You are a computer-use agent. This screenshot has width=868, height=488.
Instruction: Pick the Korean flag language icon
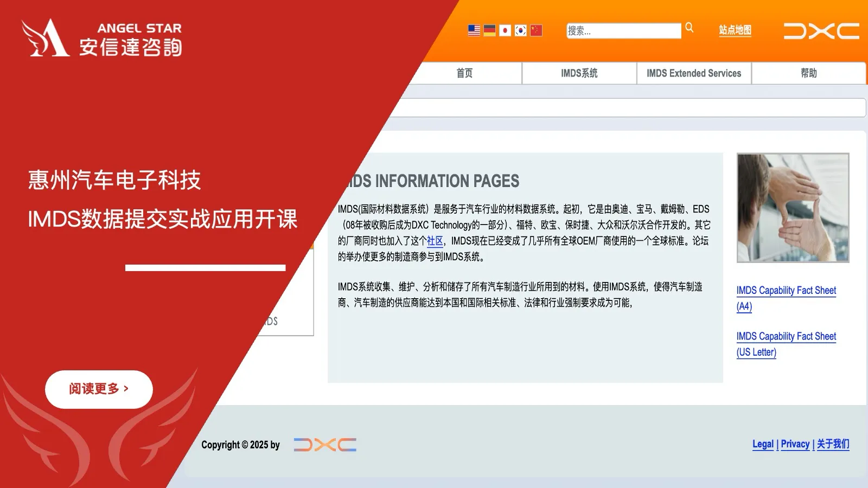tap(520, 31)
